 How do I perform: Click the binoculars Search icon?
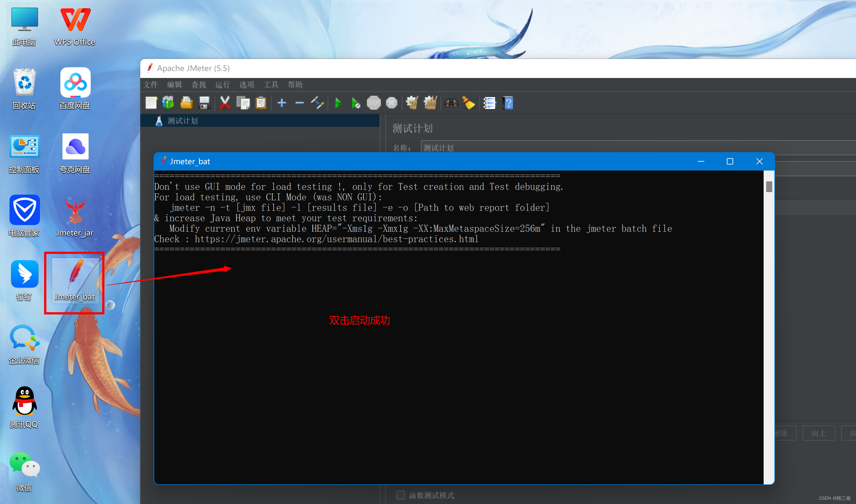[x=451, y=103]
